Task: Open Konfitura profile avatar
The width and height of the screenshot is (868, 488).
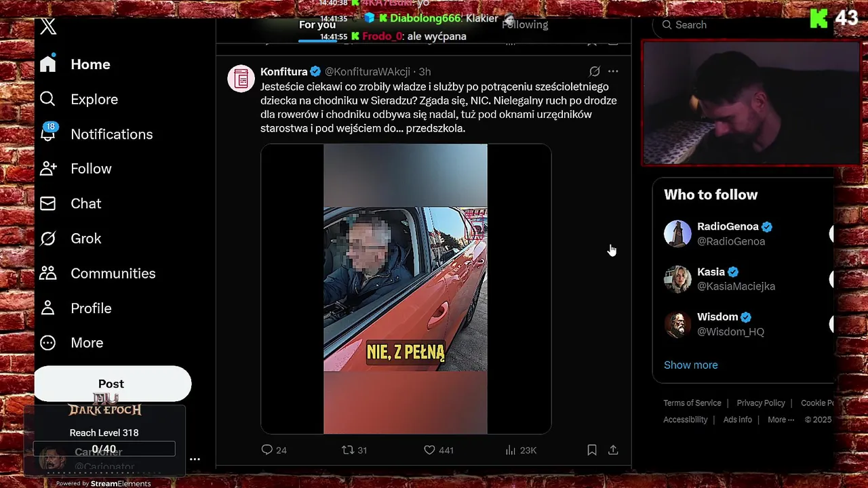Action: click(x=241, y=79)
